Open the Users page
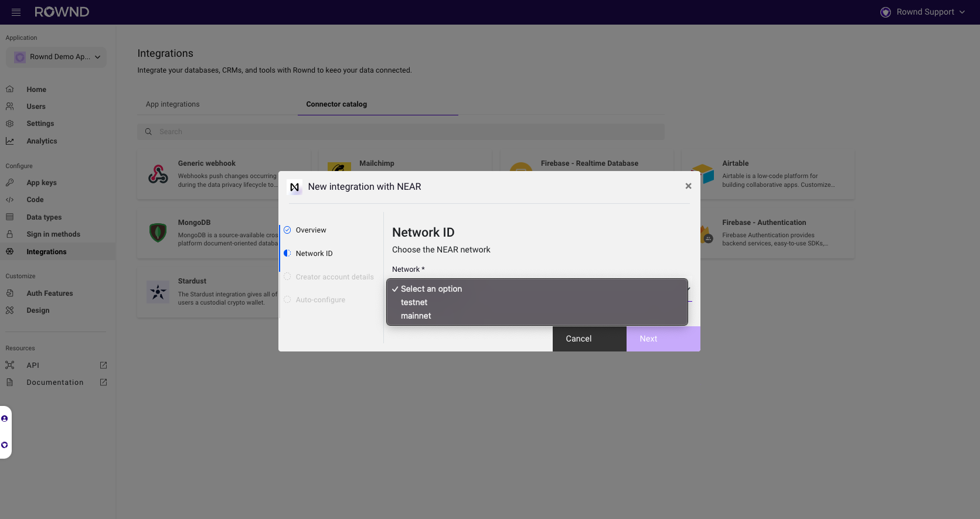 36,107
